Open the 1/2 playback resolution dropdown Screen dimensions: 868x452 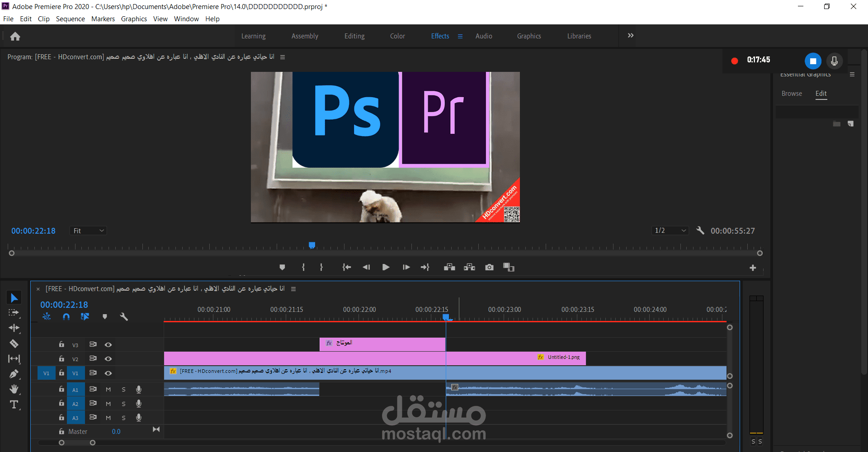point(670,231)
